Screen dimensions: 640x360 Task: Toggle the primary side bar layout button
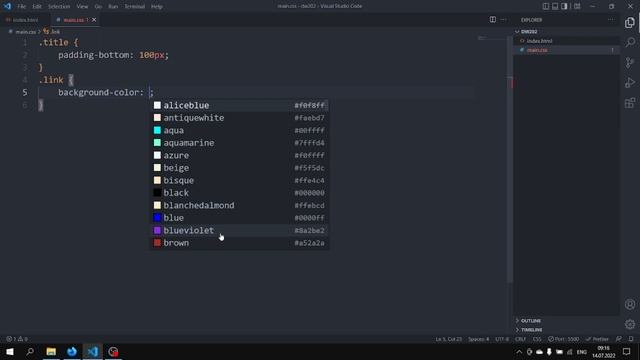click(x=546, y=6)
